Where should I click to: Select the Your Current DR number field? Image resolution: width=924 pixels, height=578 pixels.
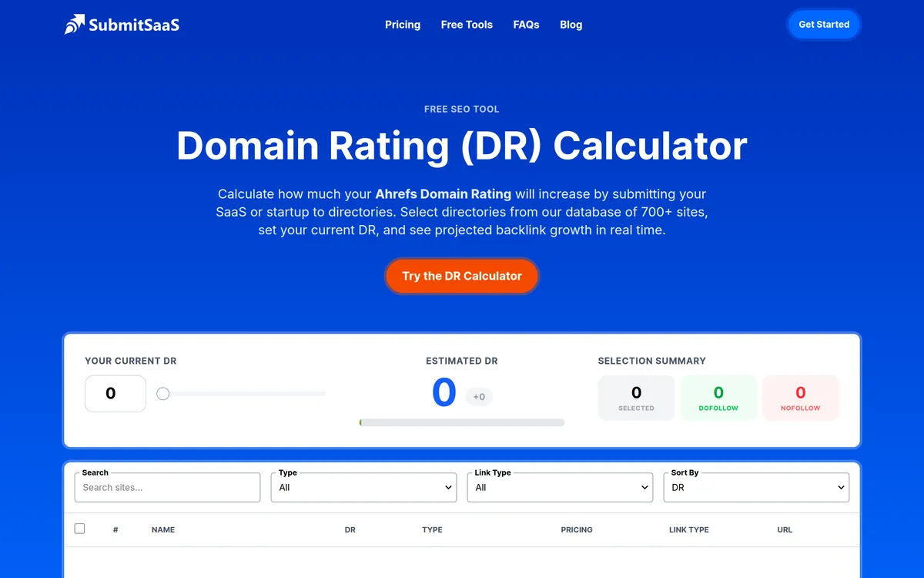point(115,393)
